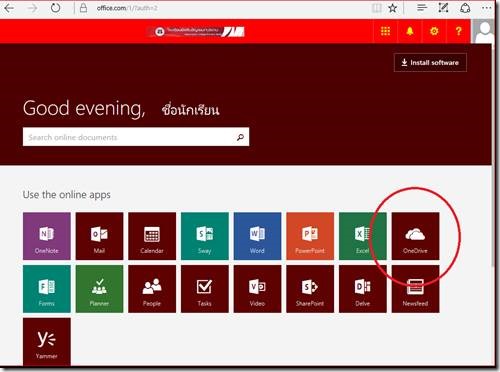Image resolution: width=500 pixels, height=372 pixels.
Task: Open the Newsfeed tile
Action: pos(415,289)
